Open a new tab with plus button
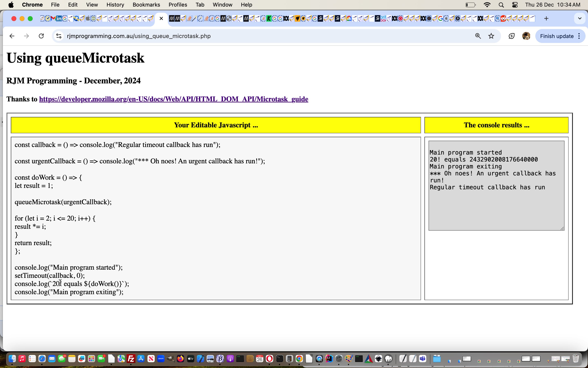The height and width of the screenshot is (368, 588). [x=546, y=18]
